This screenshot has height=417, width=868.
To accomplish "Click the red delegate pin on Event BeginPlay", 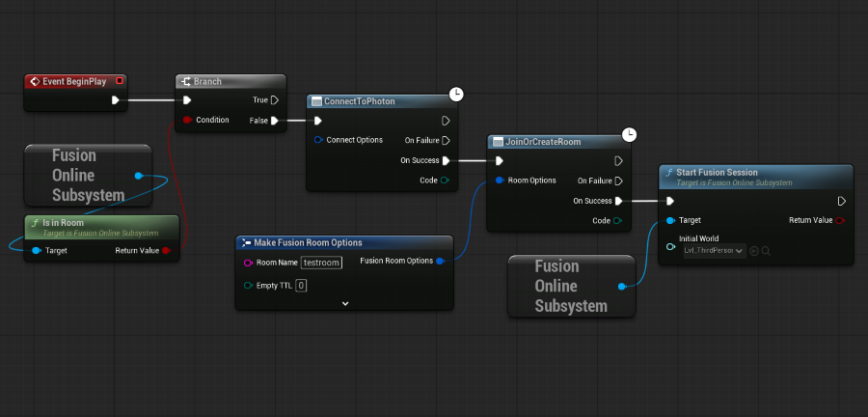I will pyautogui.click(x=119, y=81).
